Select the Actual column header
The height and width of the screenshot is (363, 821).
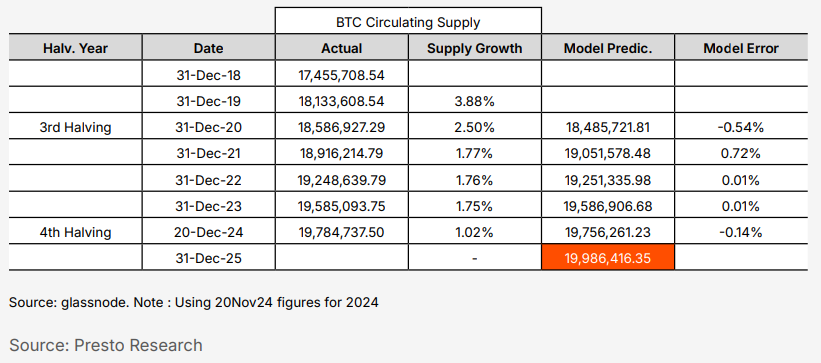[341, 48]
